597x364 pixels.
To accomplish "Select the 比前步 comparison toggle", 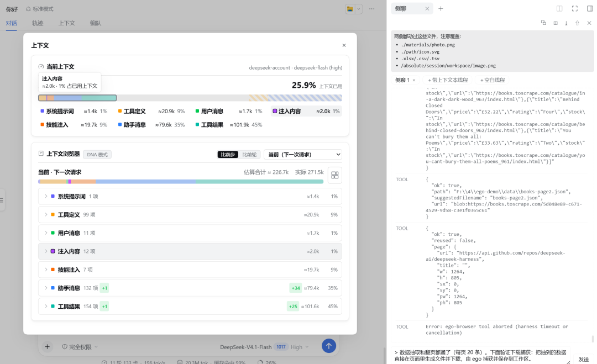I will pyautogui.click(x=228, y=155).
